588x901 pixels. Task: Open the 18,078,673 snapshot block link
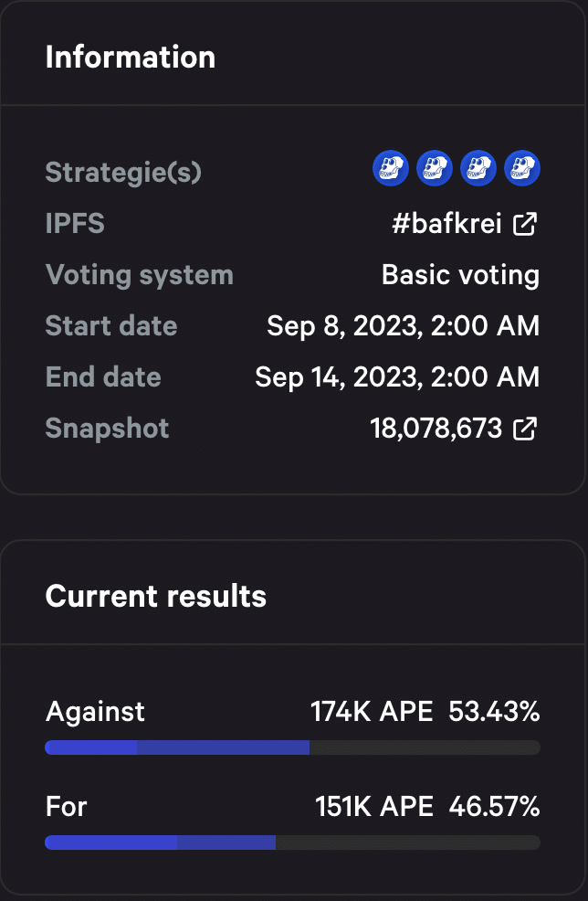tap(436, 429)
